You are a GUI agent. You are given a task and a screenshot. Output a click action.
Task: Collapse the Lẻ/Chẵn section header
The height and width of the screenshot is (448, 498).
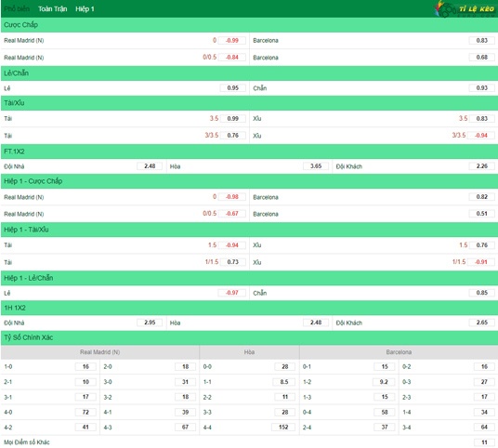(249, 73)
